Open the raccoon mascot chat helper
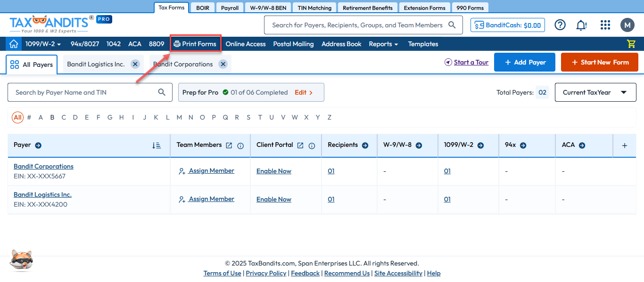Screen dimensions: 644x282 (21, 260)
